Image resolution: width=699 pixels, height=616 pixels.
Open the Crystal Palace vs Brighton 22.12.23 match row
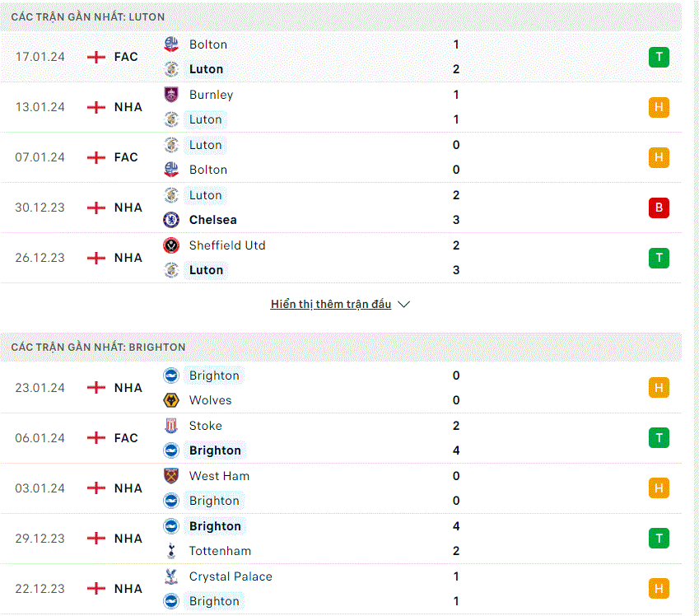pyautogui.click(x=341, y=589)
